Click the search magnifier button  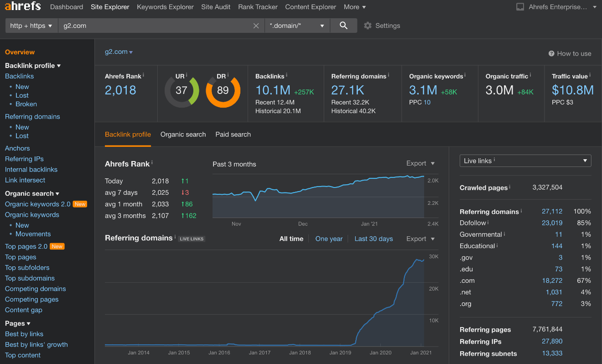point(344,26)
